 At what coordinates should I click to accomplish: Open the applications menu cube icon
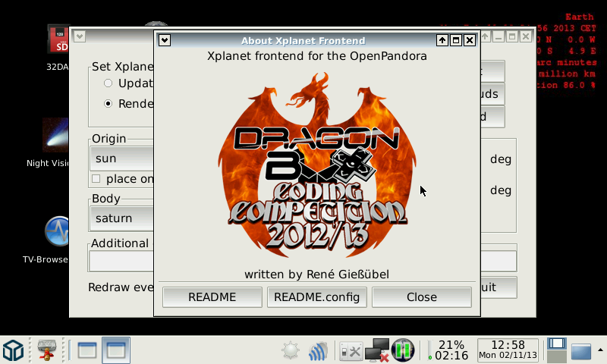tap(13, 350)
